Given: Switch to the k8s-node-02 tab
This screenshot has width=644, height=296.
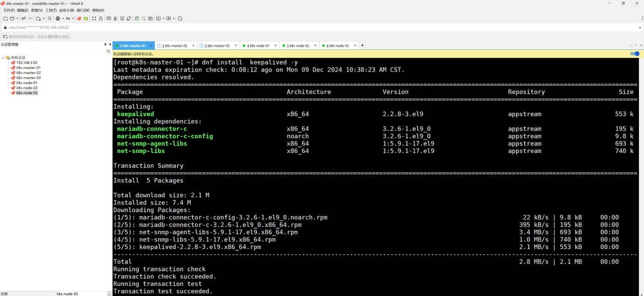Looking at the screenshot, I should tap(299, 45).
